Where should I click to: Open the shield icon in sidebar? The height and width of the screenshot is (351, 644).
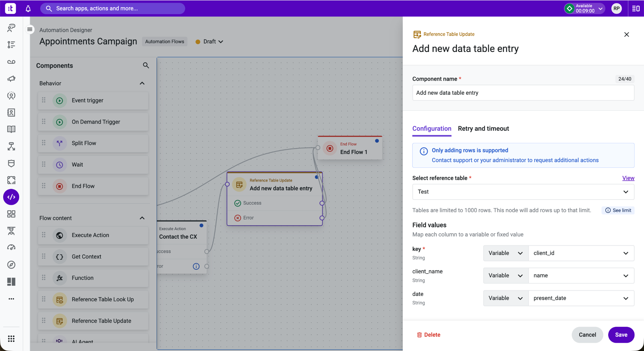pos(11,163)
